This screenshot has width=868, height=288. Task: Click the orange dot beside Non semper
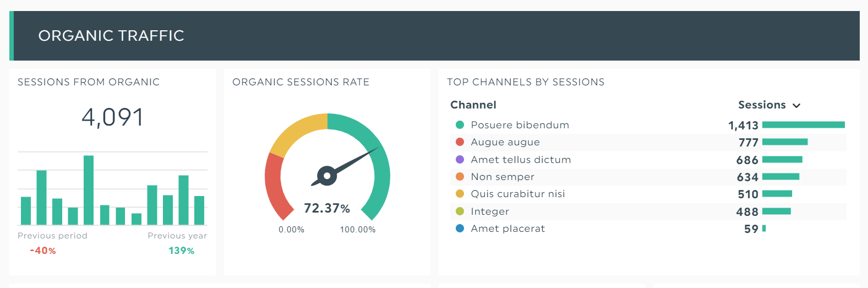[x=460, y=177]
